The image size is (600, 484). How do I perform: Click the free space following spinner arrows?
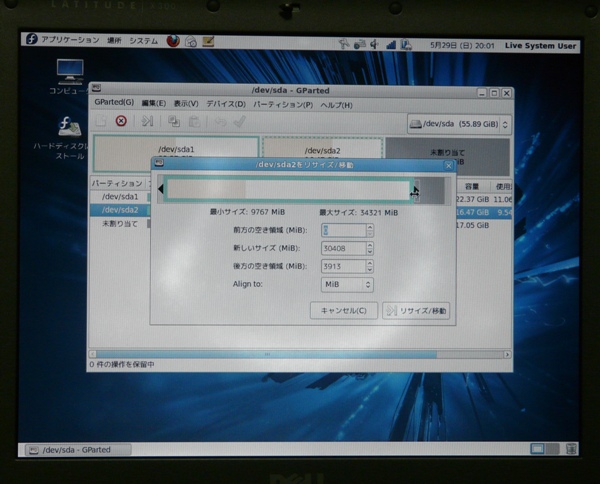370,266
